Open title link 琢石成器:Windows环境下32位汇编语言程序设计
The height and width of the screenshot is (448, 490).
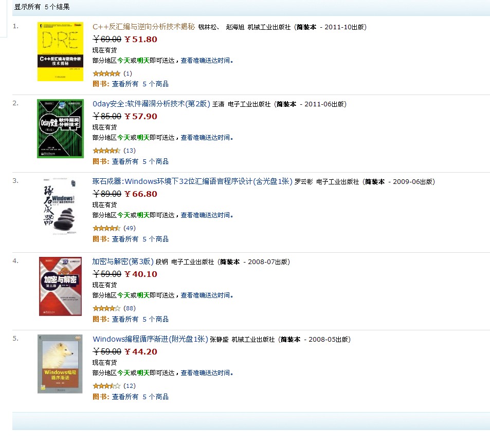(x=192, y=181)
